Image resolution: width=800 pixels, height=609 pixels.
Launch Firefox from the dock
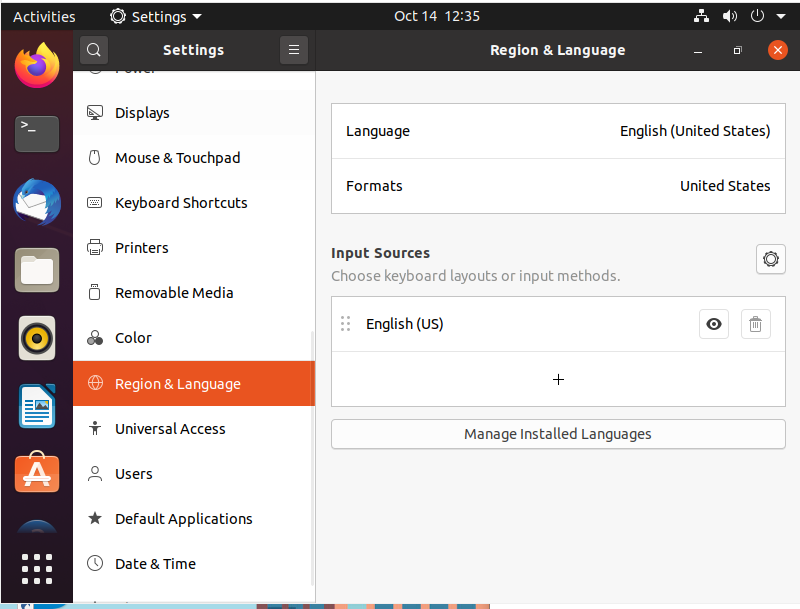[x=37, y=66]
